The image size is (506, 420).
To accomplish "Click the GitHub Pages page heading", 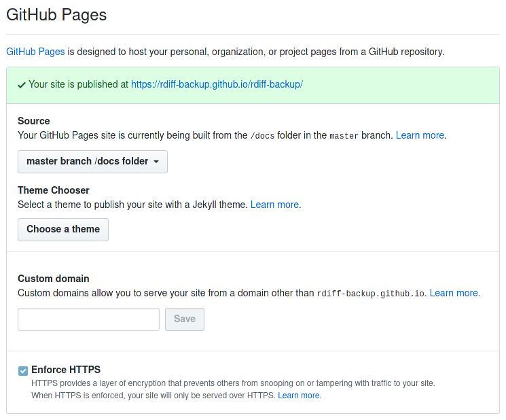I will 56,15.
